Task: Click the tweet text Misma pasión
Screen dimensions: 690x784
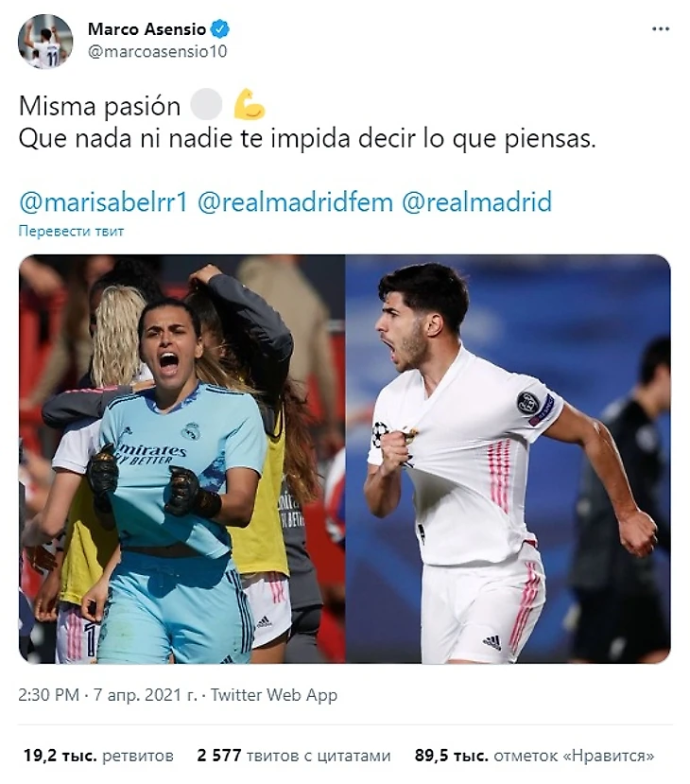Action: pyautogui.click(x=99, y=107)
